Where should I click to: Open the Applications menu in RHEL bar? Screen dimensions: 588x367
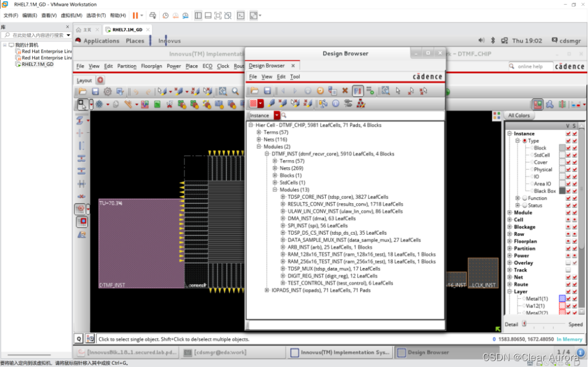click(101, 40)
